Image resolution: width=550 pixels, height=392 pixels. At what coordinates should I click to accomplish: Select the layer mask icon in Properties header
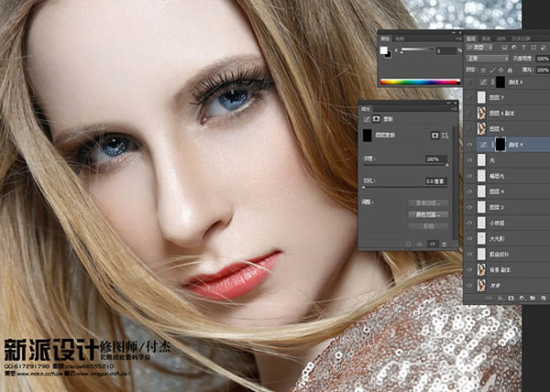click(377, 119)
